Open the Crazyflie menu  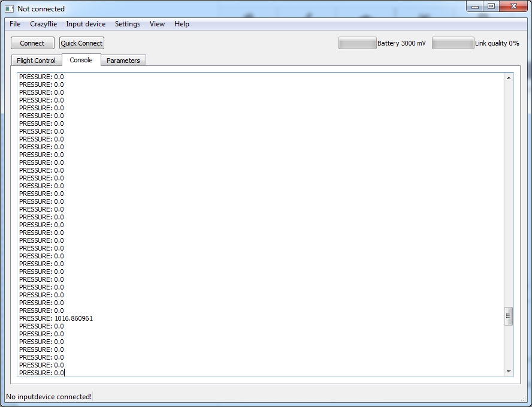coord(43,24)
